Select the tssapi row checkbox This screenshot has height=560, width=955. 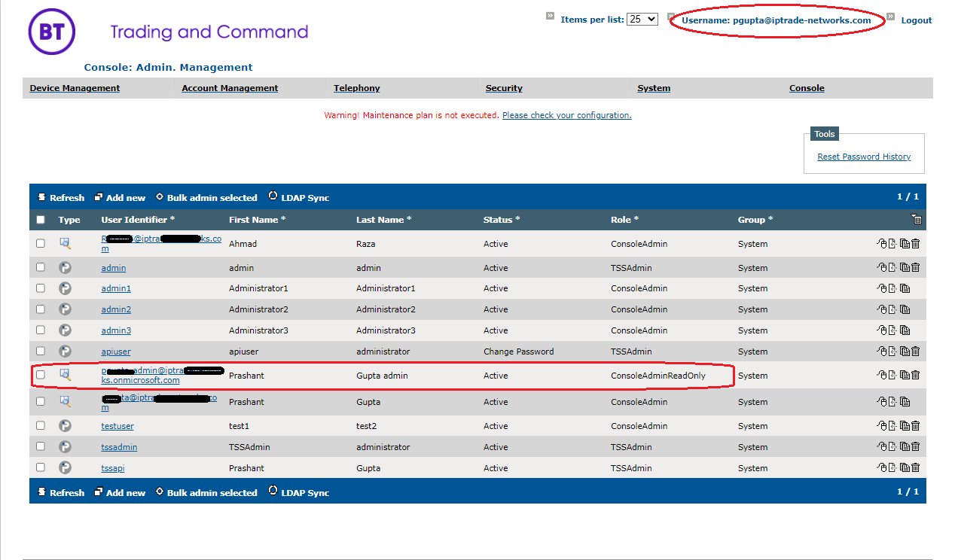41,467
